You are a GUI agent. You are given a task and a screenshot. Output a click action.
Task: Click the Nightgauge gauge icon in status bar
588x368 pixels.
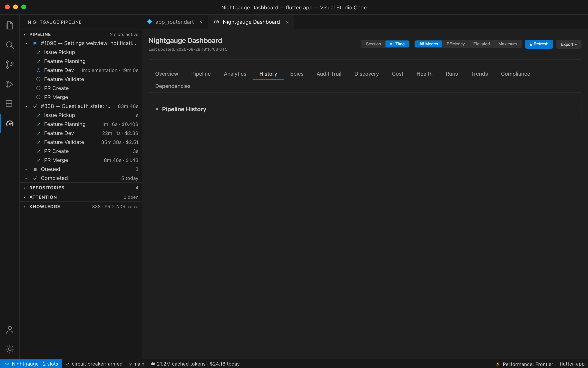pyautogui.click(x=7, y=364)
